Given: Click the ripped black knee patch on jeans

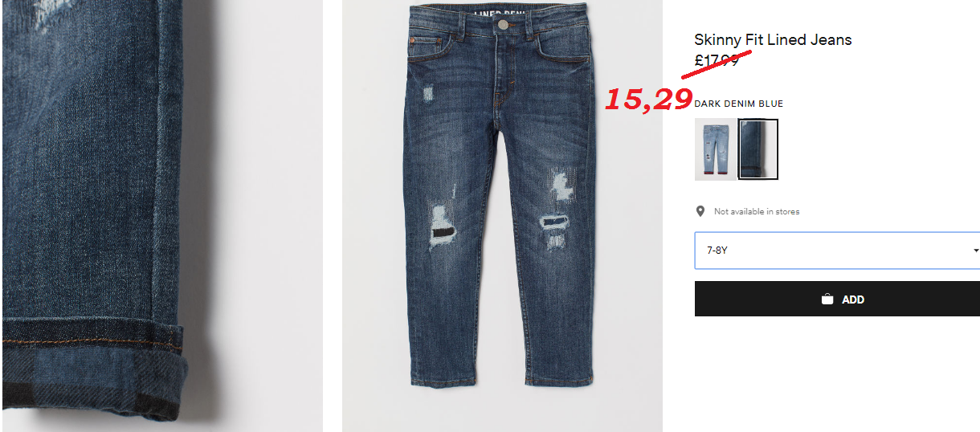Looking at the screenshot, I should click(554, 222).
